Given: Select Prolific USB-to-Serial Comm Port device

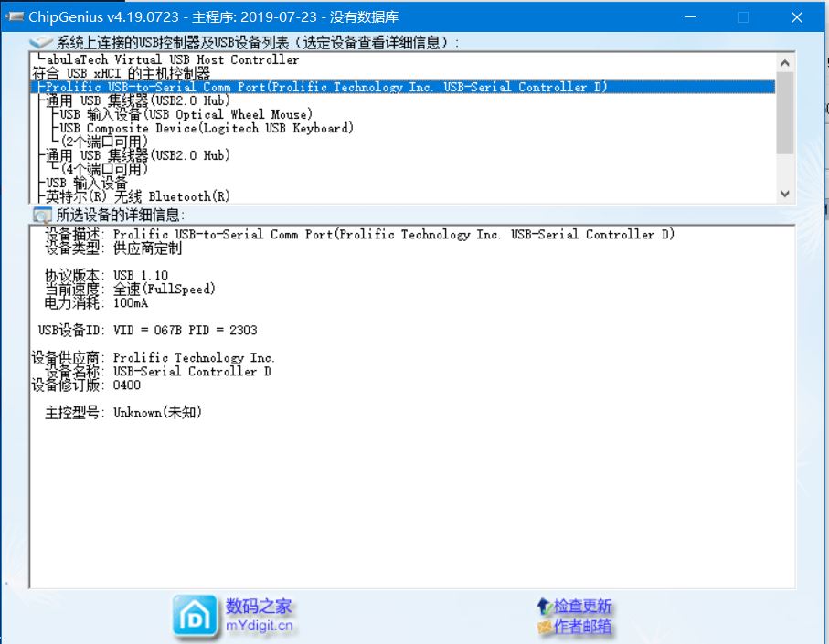Looking at the screenshot, I should tap(404, 87).
